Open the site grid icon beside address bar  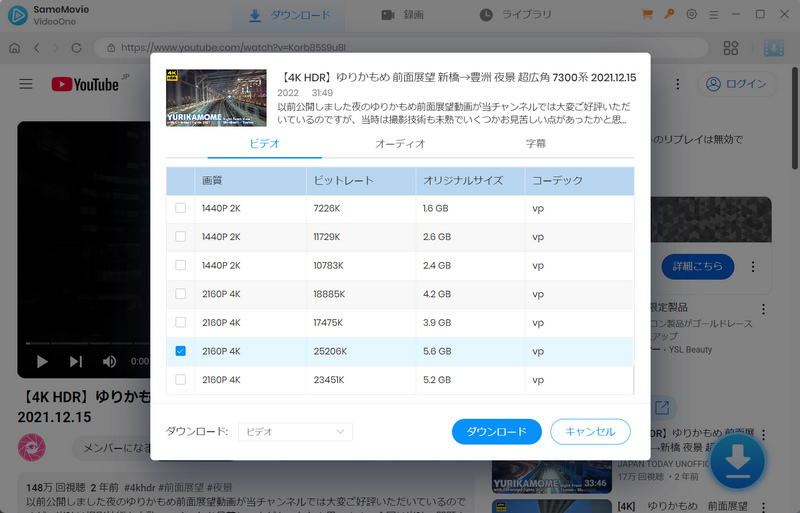731,48
